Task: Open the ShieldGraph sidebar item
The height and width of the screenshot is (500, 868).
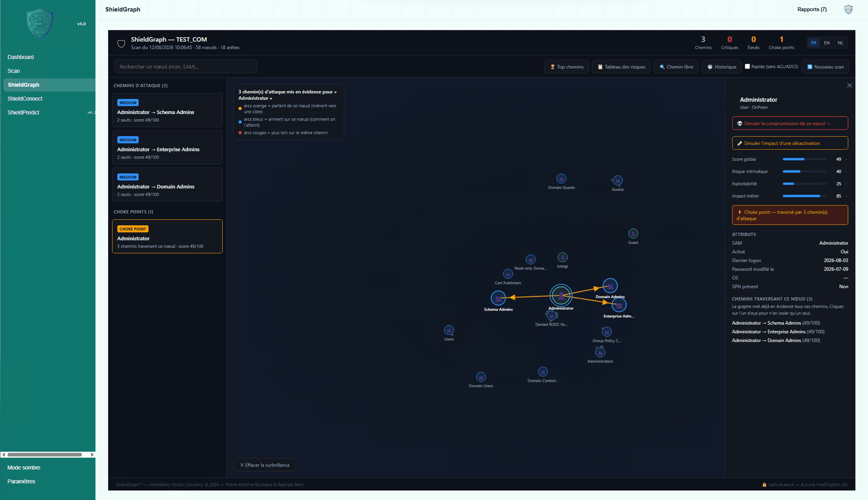Action: [49, 85]
